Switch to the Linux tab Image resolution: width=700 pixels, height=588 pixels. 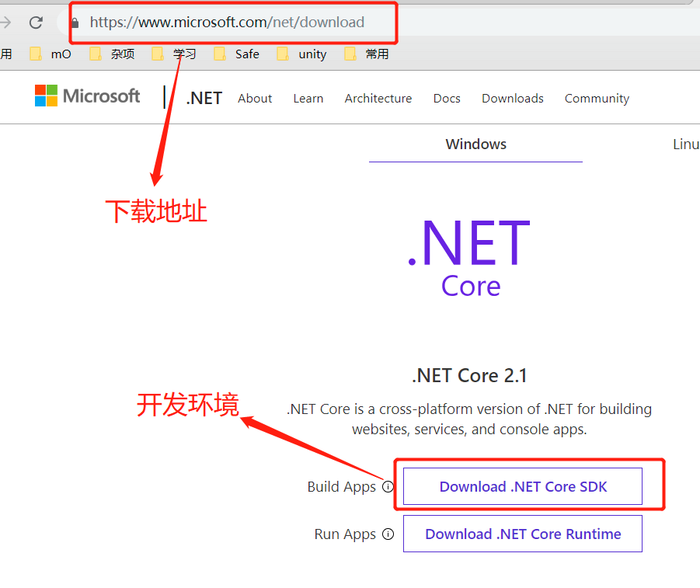point(686,144)
